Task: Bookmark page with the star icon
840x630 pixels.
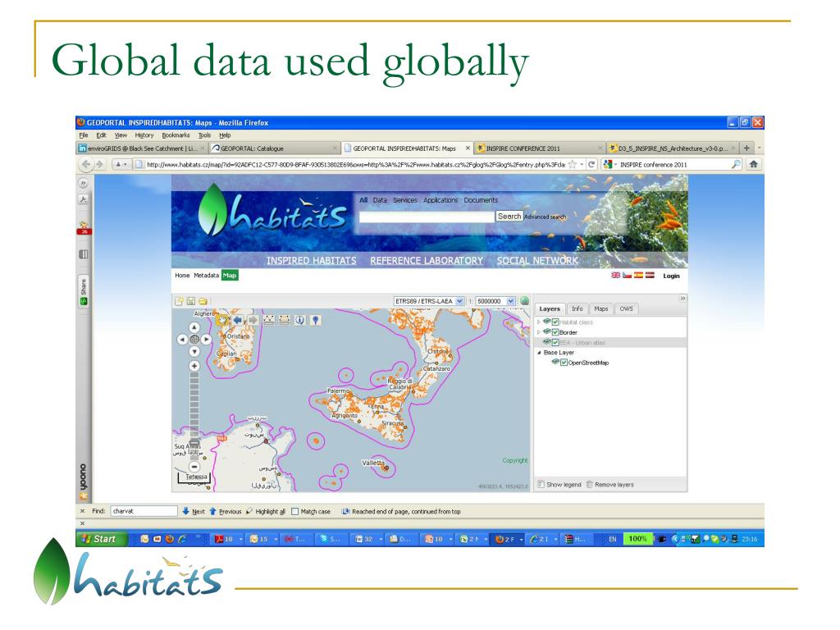Action: (572, 164)
